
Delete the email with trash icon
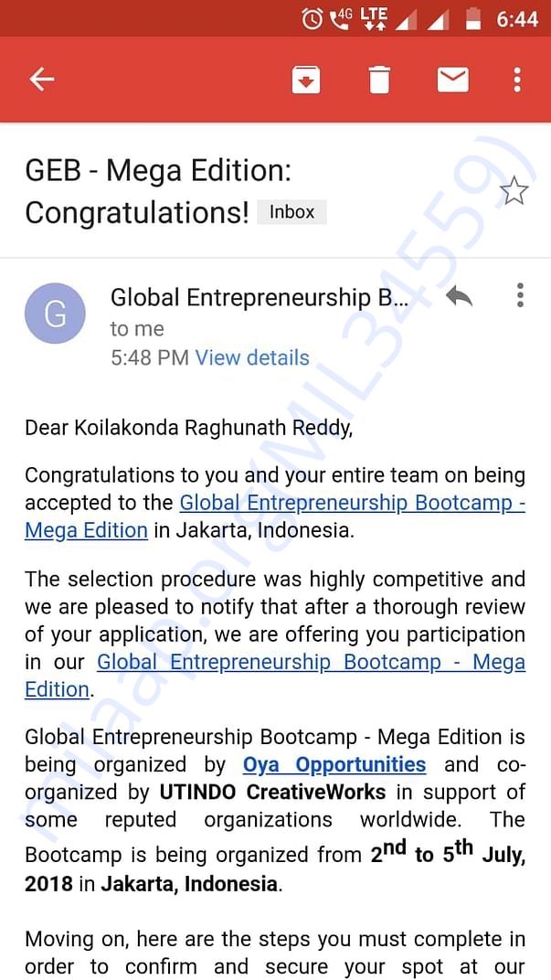click(x=379, y=80)
